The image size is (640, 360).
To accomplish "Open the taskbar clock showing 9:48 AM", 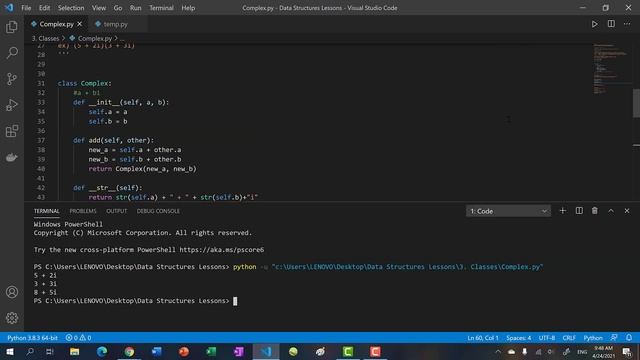I will [x=603, y=352].
